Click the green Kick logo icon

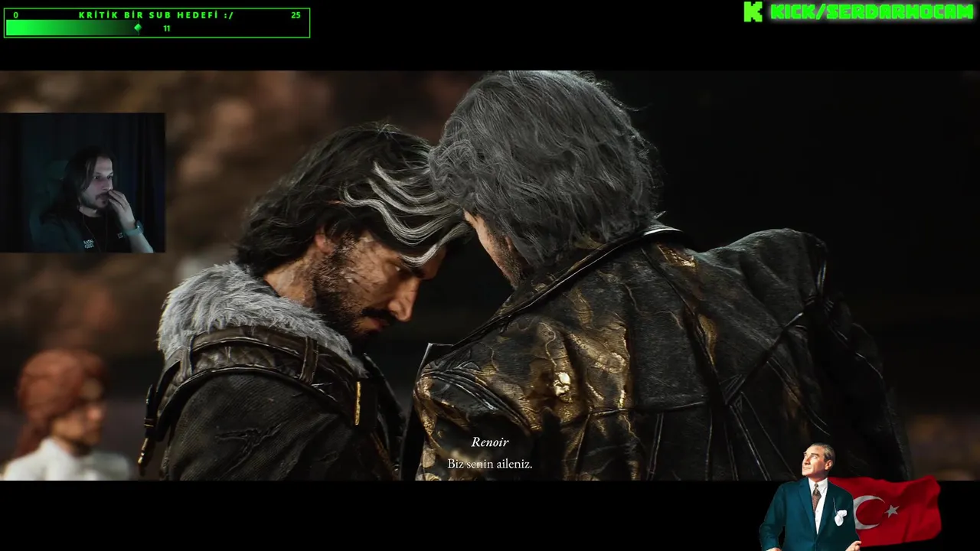[753, 11]
